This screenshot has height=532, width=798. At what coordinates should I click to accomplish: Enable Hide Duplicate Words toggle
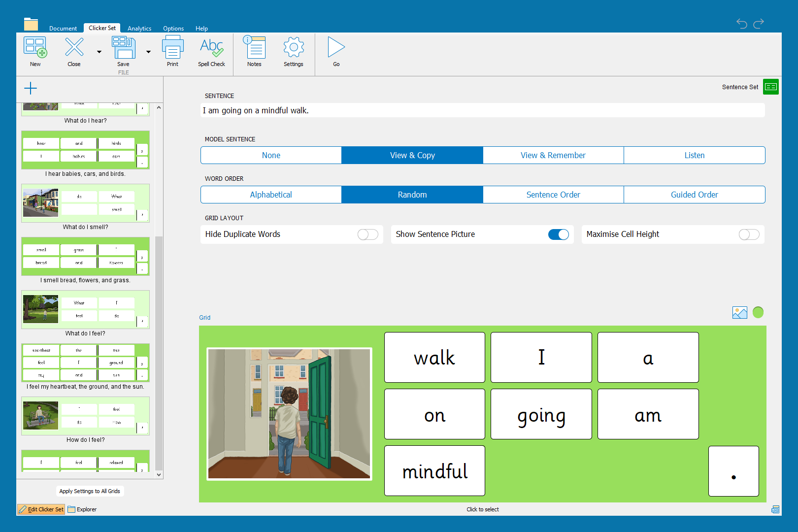click(x=367, y=234)
